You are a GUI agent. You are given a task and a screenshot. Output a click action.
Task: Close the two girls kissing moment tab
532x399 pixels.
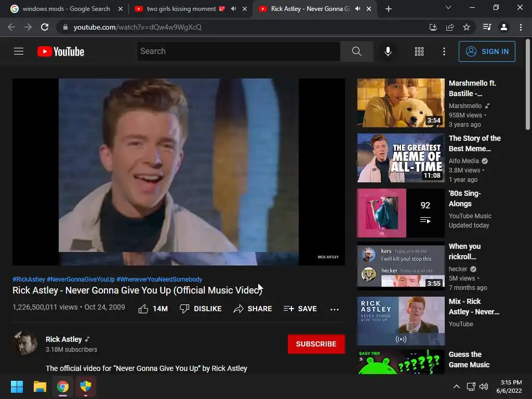click(245, 9)
